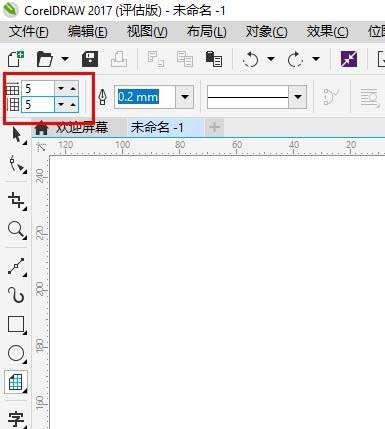
Task: Click the ruler origin corner icon
Action: (x=41, y=147)
